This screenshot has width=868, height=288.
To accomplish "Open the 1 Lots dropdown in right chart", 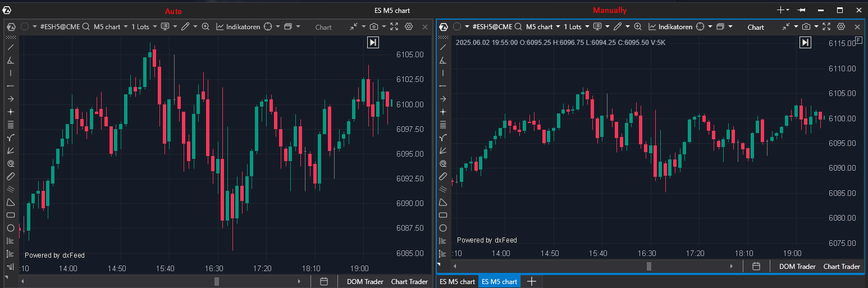I will 575,26.
